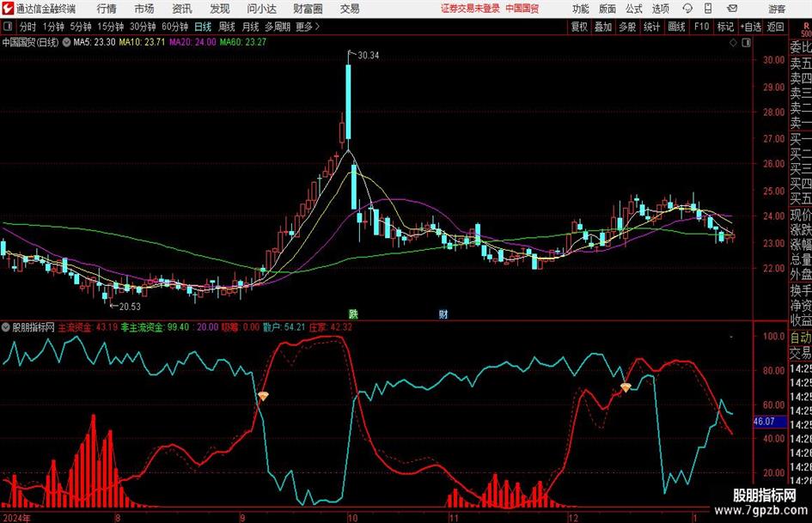The width and height of the screenshot is (812, 523).
Task: Click the 30.34 high price label
Action: (369, 55)
